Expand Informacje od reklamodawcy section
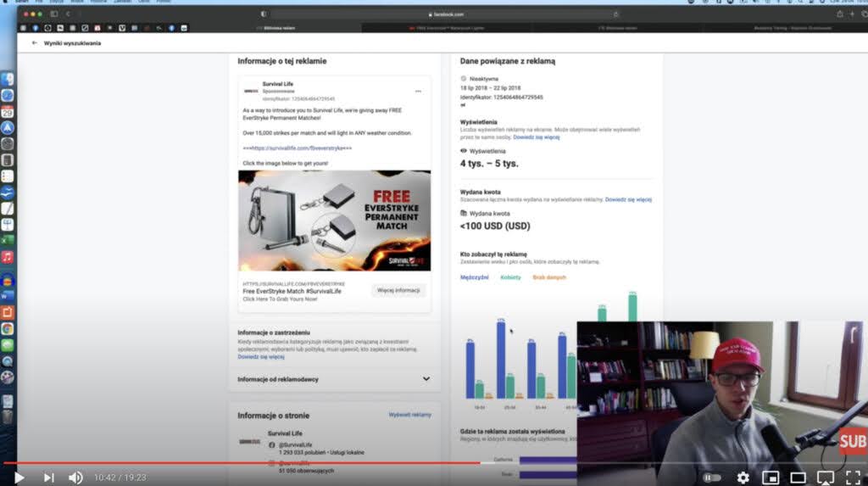The height and width of the screenshot is (486, 868). [334, 379]
